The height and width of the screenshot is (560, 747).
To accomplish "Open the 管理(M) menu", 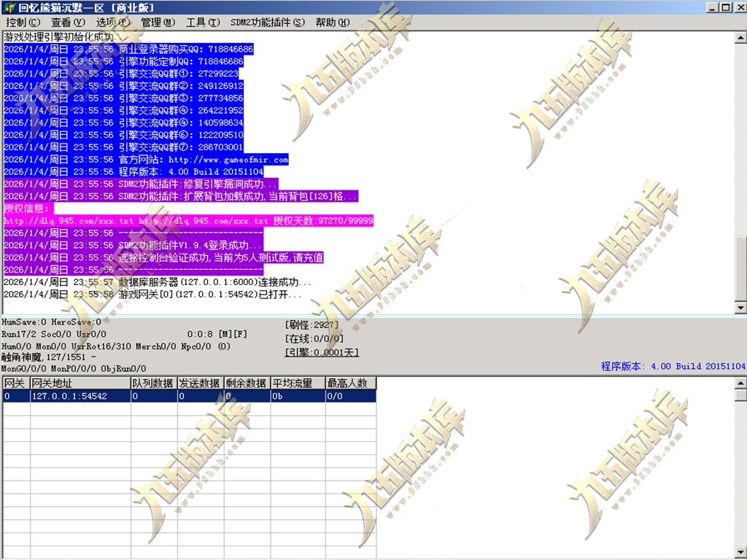I will coord(158,23).
